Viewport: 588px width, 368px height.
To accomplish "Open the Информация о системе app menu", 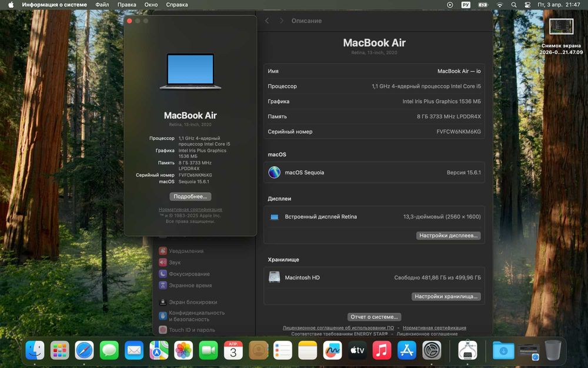I will 54,5.
